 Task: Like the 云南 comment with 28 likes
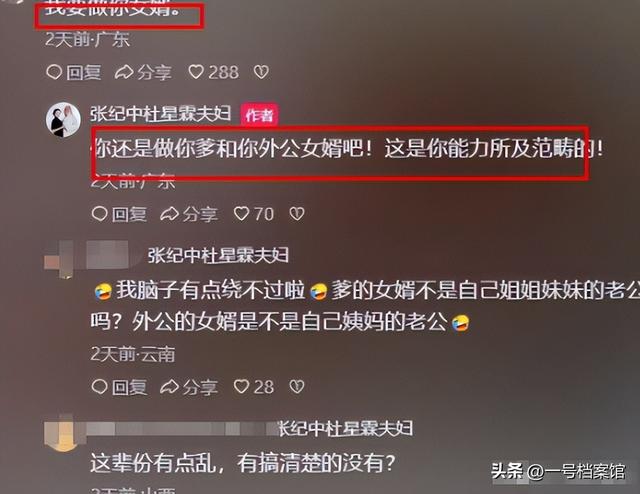(253, 387)
